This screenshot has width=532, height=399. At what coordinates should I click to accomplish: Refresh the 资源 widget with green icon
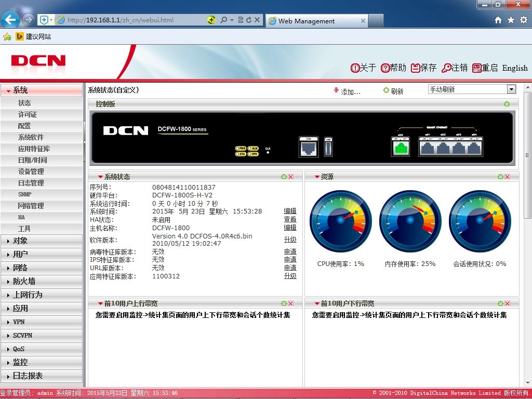(500, 177)
